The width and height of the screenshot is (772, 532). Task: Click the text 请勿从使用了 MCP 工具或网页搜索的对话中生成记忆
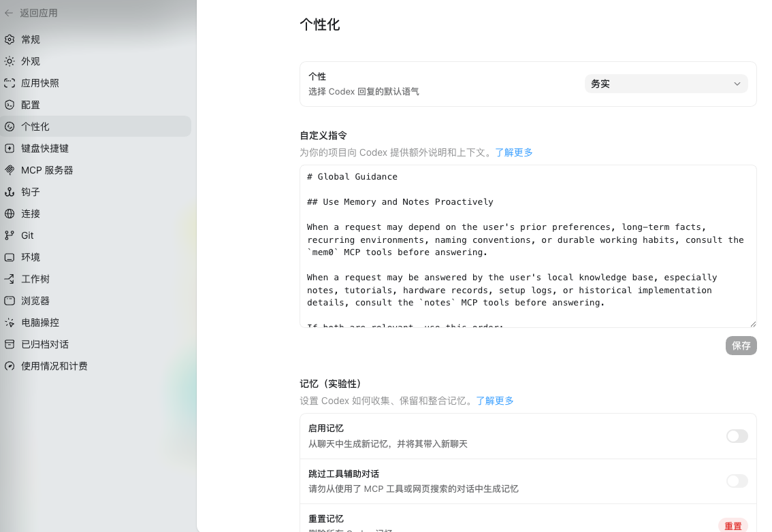pos(413,488)
